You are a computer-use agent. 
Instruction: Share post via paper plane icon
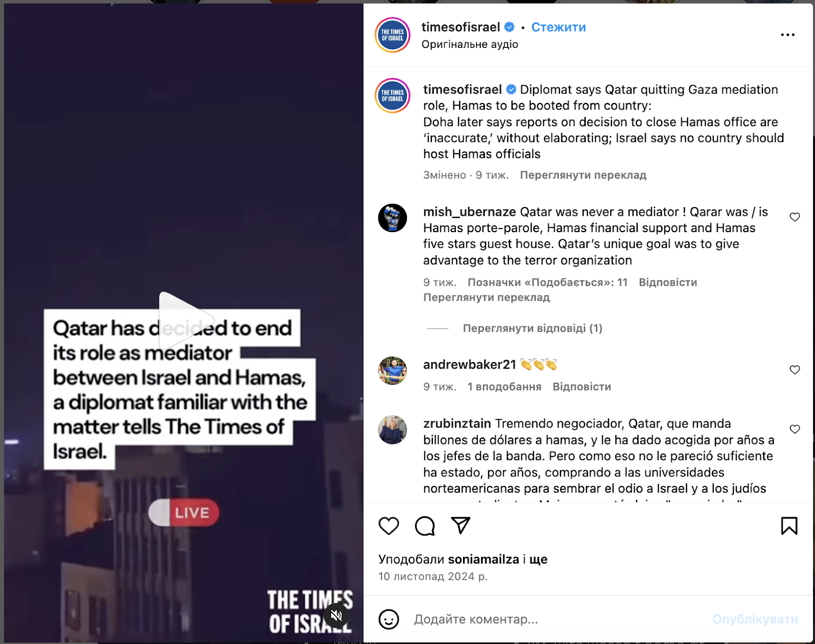[460, 525]
